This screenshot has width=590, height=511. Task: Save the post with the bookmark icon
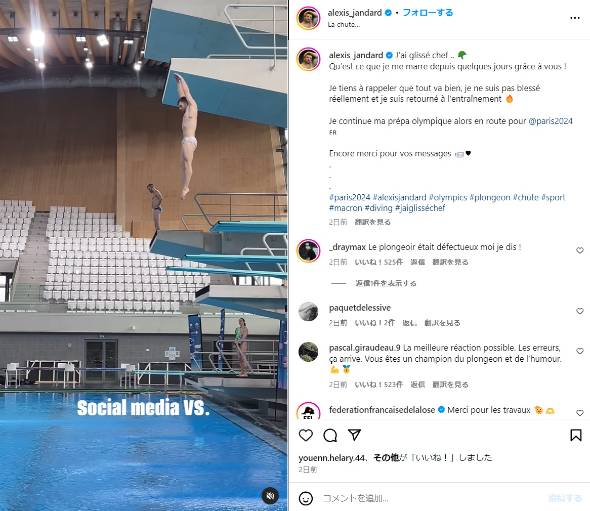(576, 435)
